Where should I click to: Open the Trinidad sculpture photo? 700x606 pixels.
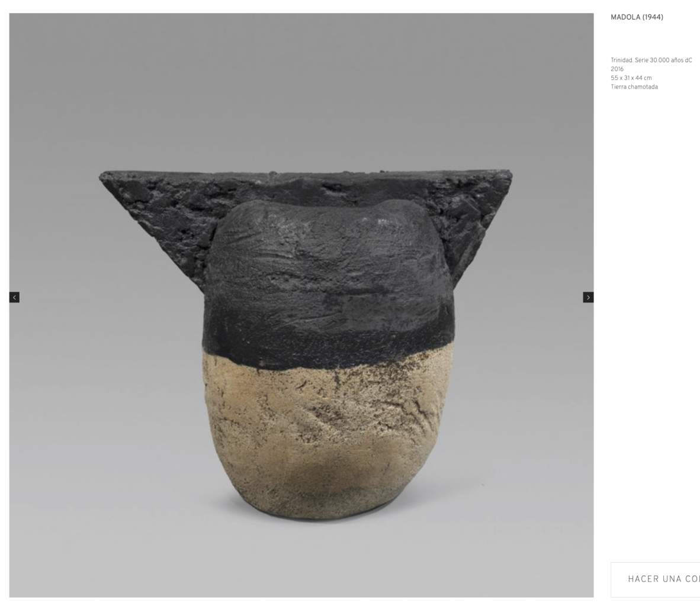301,305
